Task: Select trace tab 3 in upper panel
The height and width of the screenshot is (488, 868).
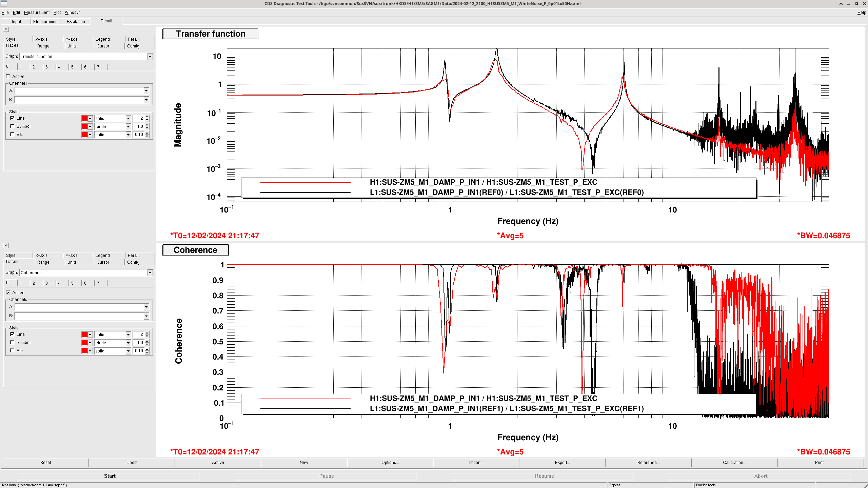Action: [x=47, y=67]
